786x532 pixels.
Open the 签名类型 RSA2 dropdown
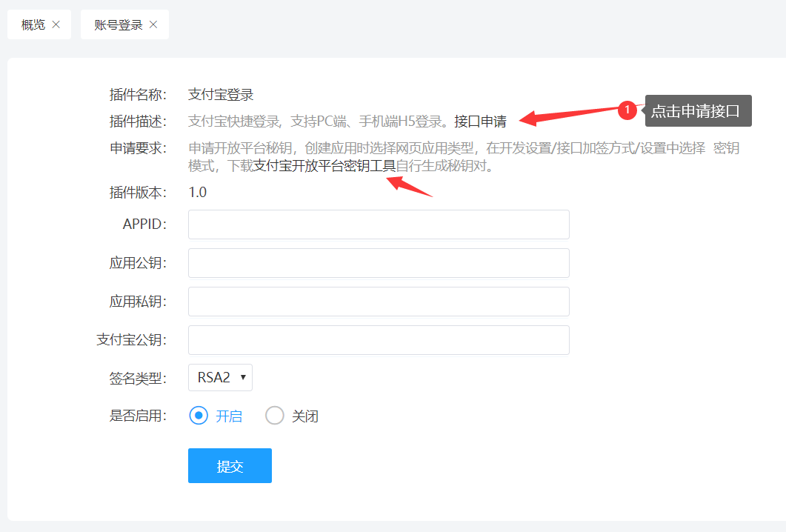pyautogui.click(x=220, y=378)
